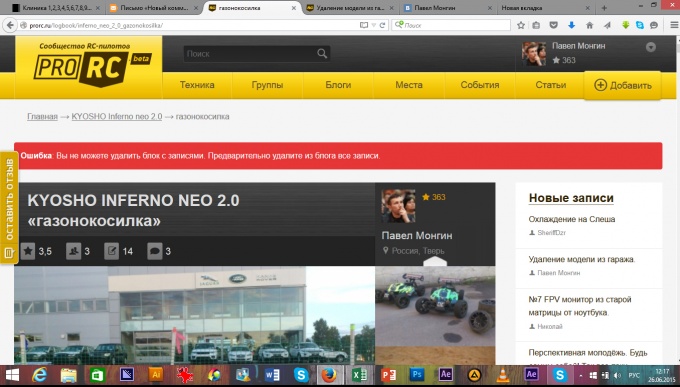
Task: Open Павел Монгин author avatar
Action: click(x=398, y=206)
